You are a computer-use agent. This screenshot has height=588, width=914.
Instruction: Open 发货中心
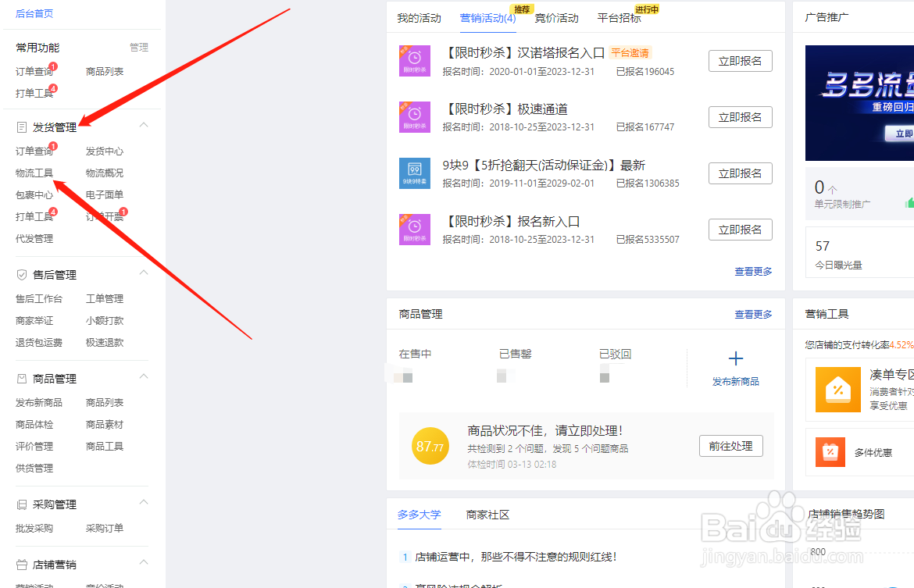pyautogui.click(x=105, y=151)
